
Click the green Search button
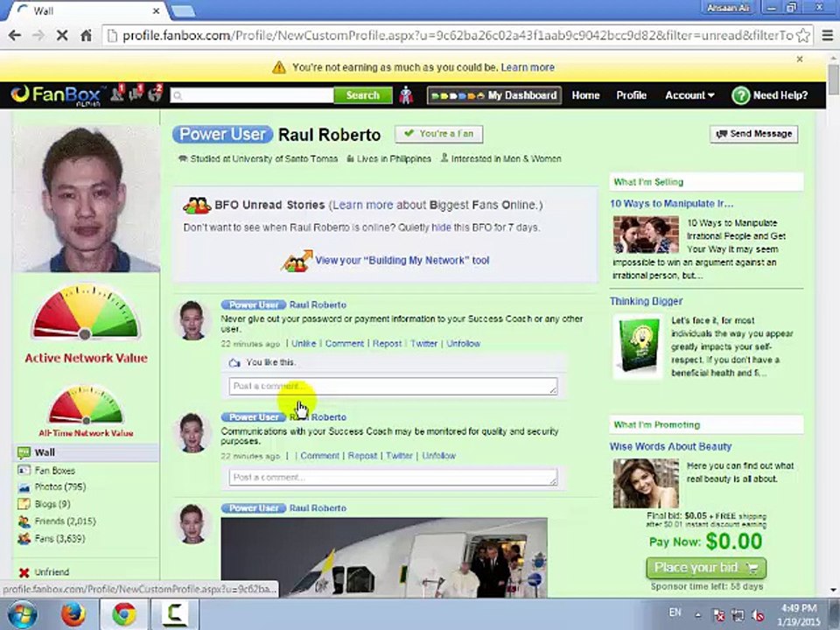(362, 95)
